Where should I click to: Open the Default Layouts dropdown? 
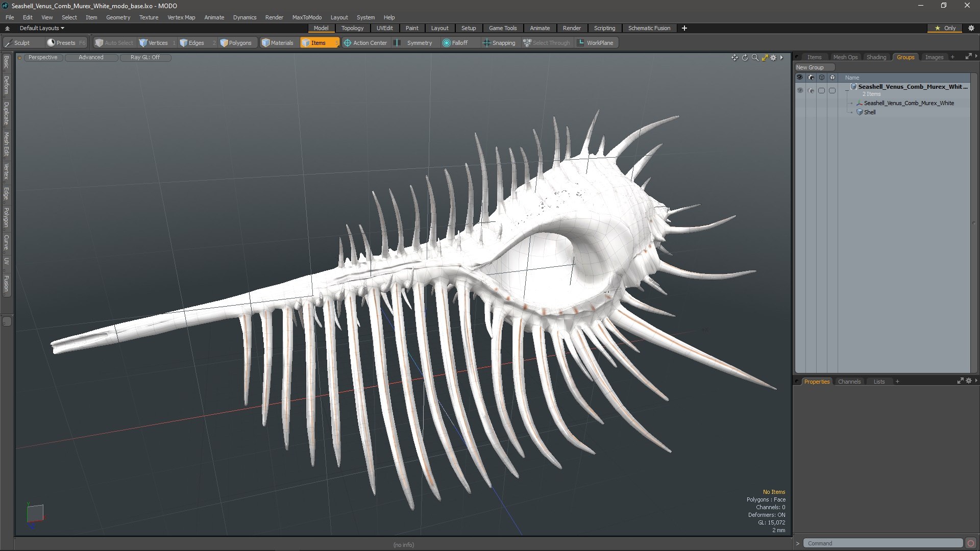(41, 28)
